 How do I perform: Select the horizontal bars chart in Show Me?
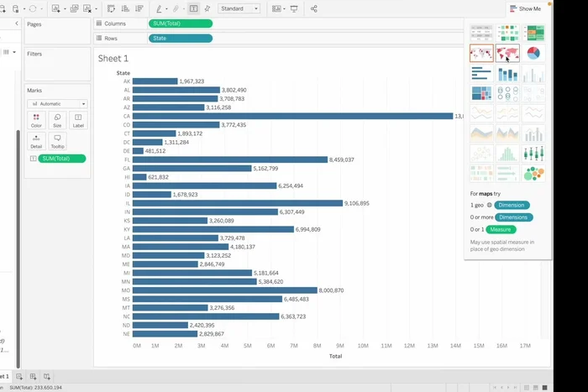pos(482,74)
